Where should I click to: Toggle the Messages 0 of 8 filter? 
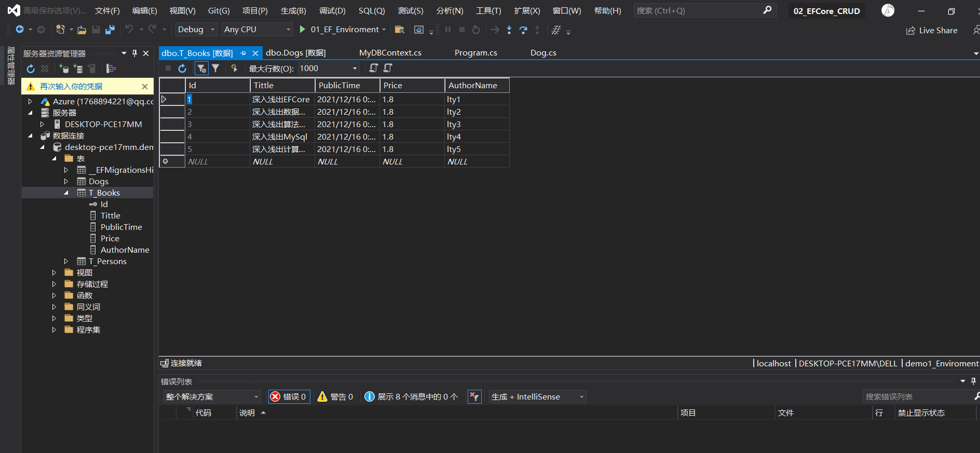pos(412,396)
